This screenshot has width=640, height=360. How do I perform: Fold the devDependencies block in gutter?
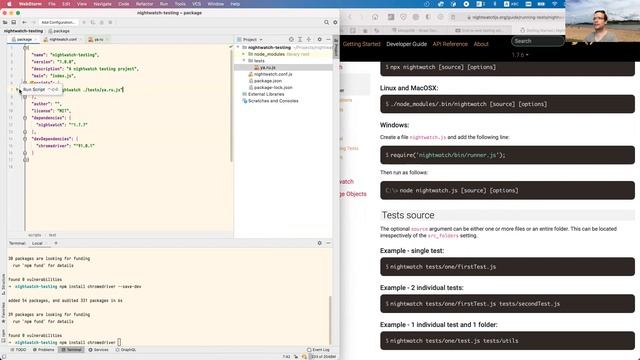click(x=25, y=139)
